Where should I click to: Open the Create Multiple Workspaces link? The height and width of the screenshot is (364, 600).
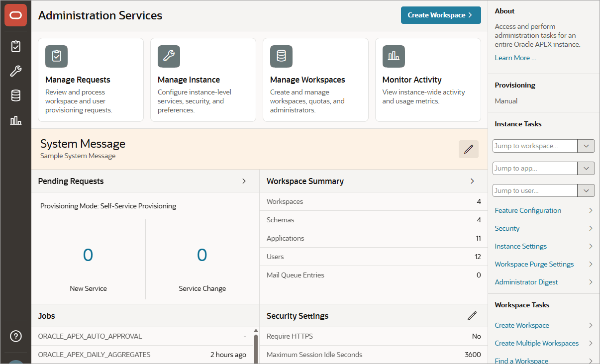point(537,343)
